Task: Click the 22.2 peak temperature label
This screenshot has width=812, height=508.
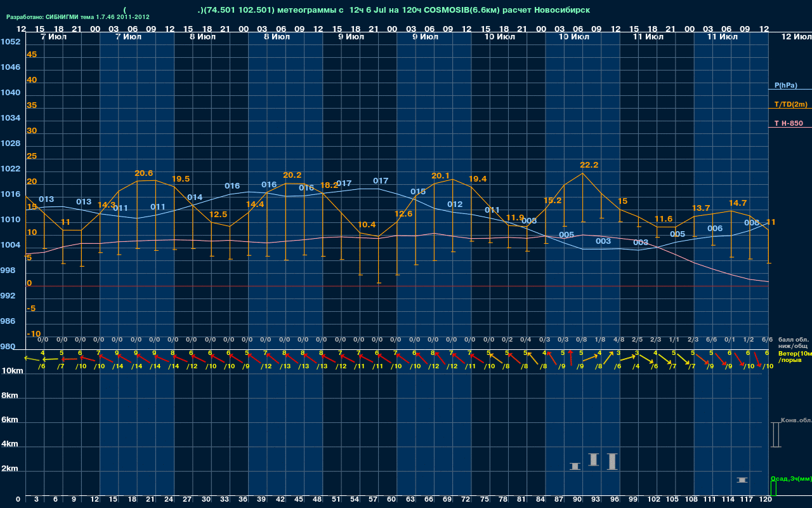Action: pyautogui.click(x=589, y=164)
